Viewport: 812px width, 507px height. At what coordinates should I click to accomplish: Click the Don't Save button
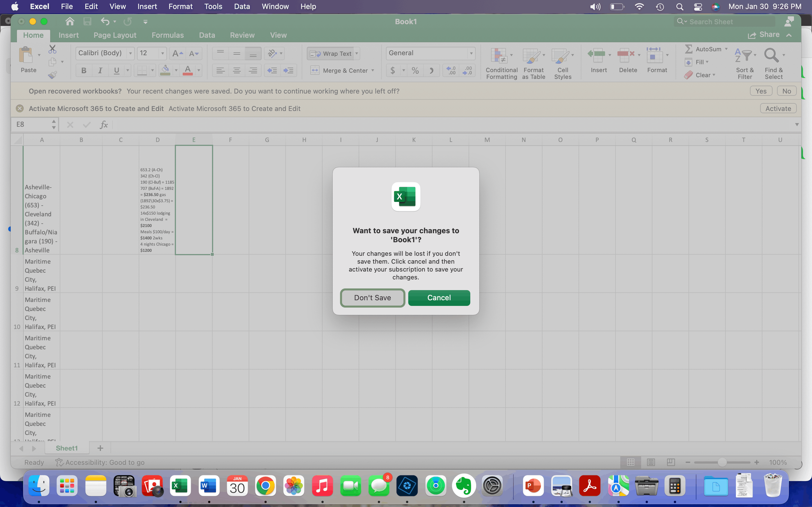(x=372, y=297)
